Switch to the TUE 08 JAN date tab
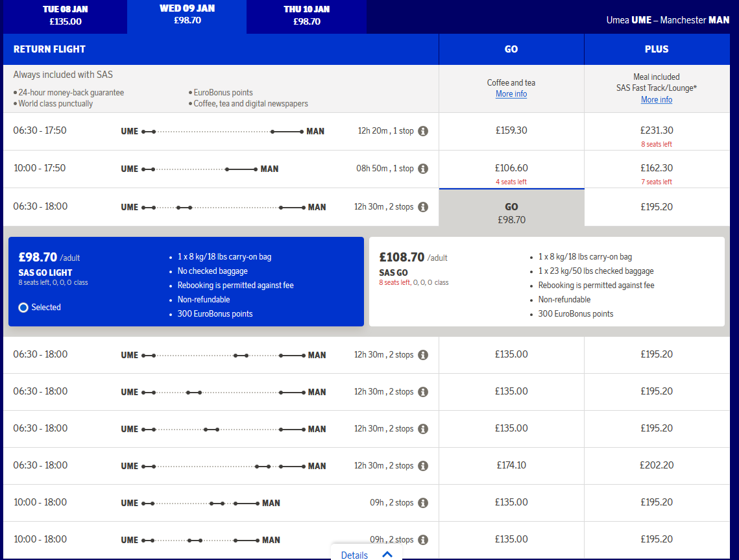This screenshot has width=739, height=560. (65, 16)
